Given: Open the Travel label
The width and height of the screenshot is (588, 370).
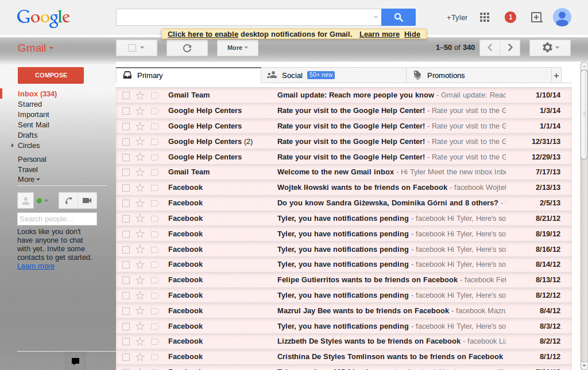Looking at the screenshot, I should click(28, 170).
